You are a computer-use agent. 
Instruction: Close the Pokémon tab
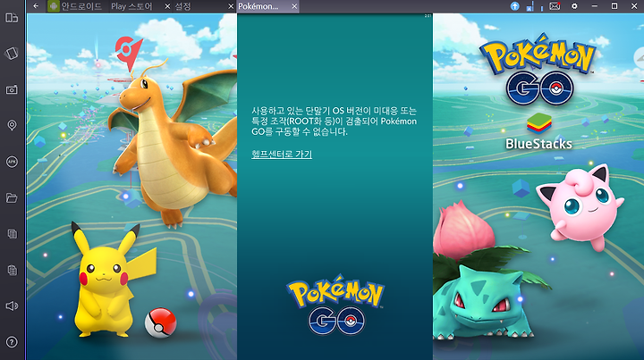[x=294, y=6]
